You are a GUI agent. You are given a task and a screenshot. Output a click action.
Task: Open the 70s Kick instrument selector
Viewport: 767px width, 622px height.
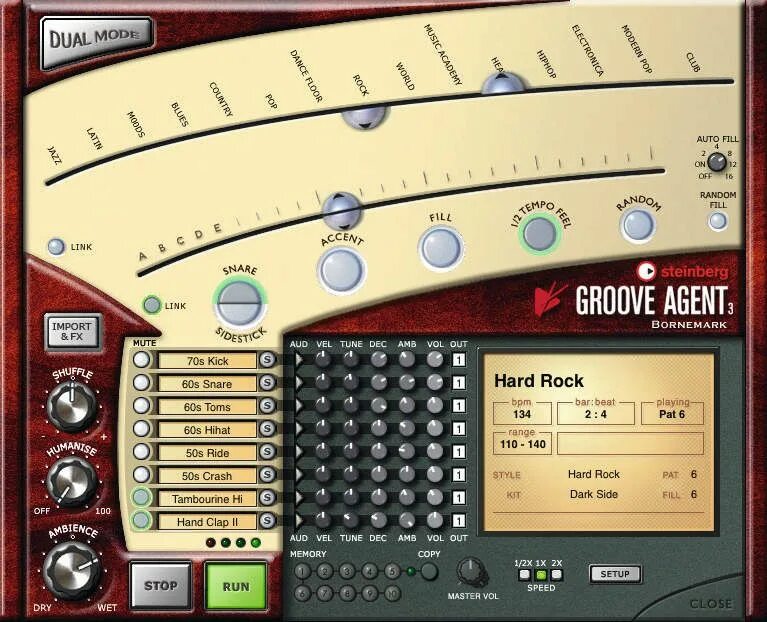[207, 361]
